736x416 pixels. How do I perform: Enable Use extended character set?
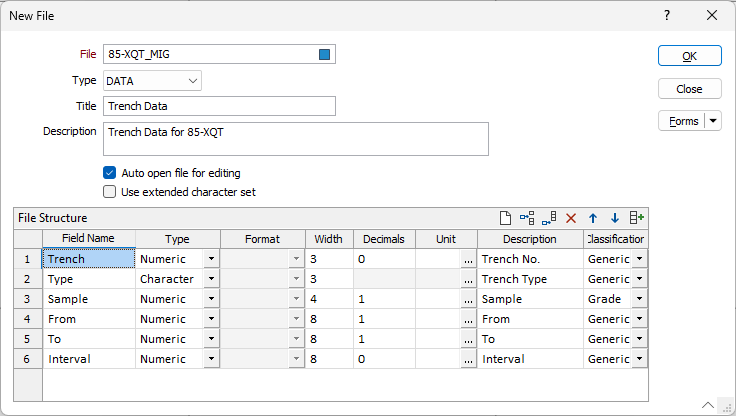coord(109,192)
